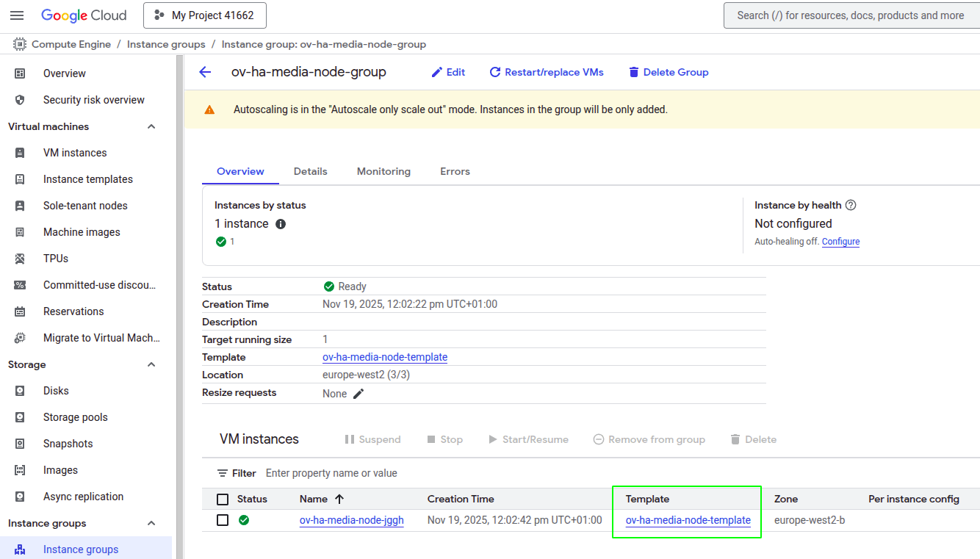980x559 pixels.
Task: Open the My Project 41662 project picker
Action: coord(204,15)
